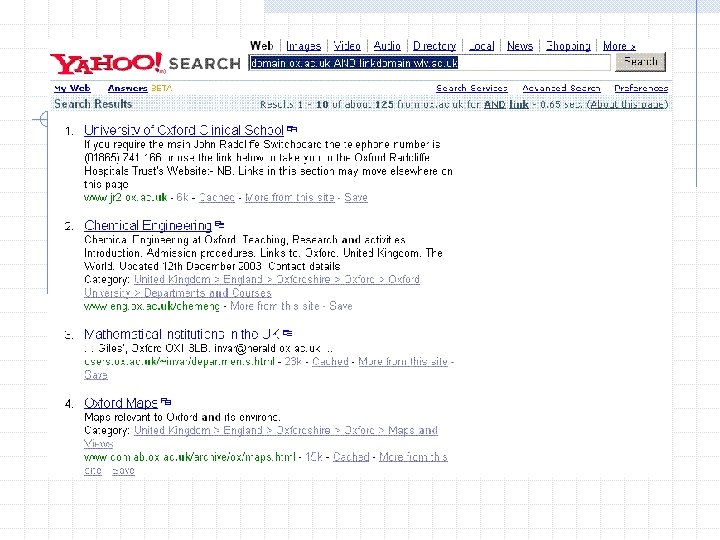Open Preferences link
The width and height of the screenshot is (720, 540).
tap(641, 88)
